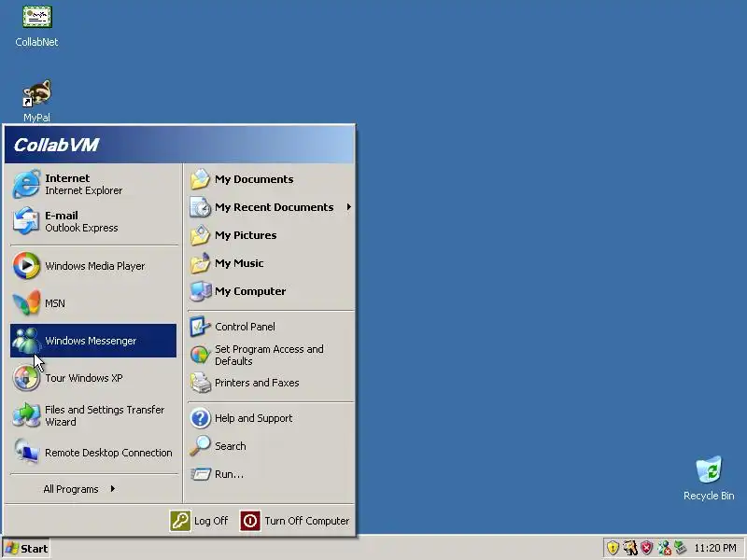
Task: Click the 11:20 PM taskbar clock
Action: pos(715,548)
